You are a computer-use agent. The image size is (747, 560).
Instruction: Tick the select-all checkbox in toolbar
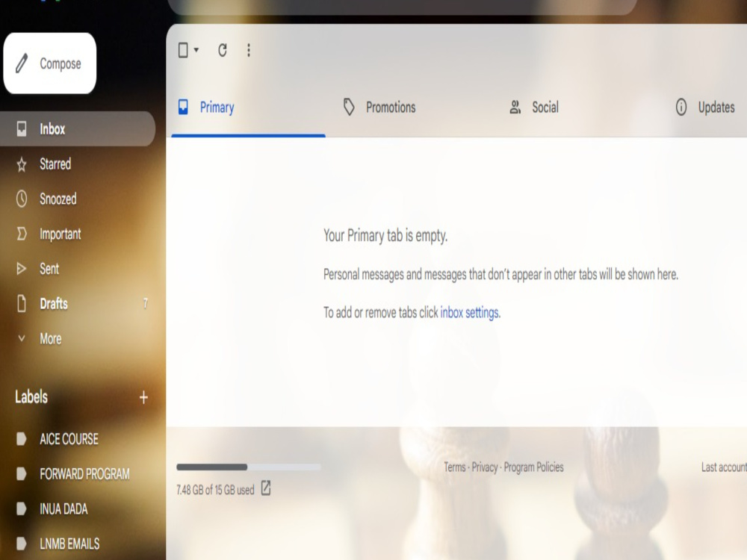(183, 50)
